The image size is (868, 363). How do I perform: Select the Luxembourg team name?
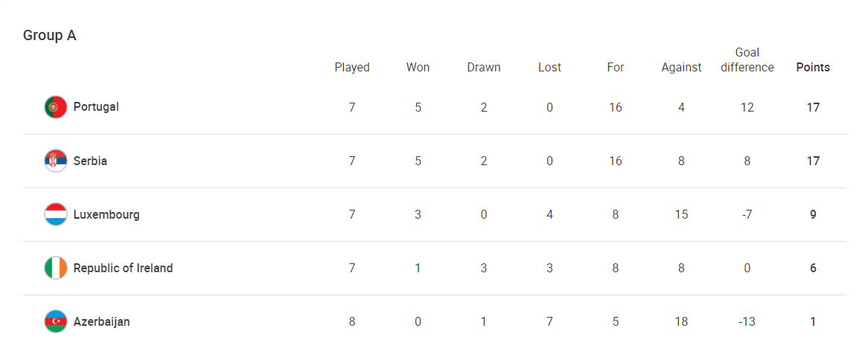(x=106, y=215)
